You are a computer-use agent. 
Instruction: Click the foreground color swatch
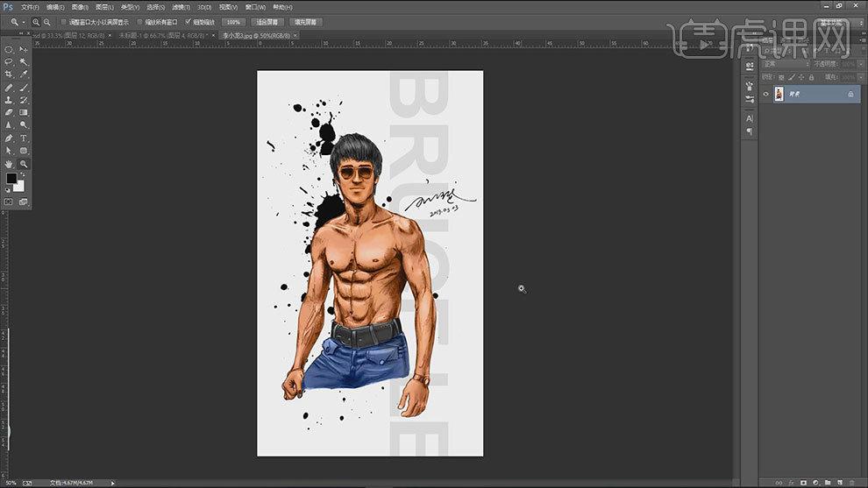[x=11, y=178]
